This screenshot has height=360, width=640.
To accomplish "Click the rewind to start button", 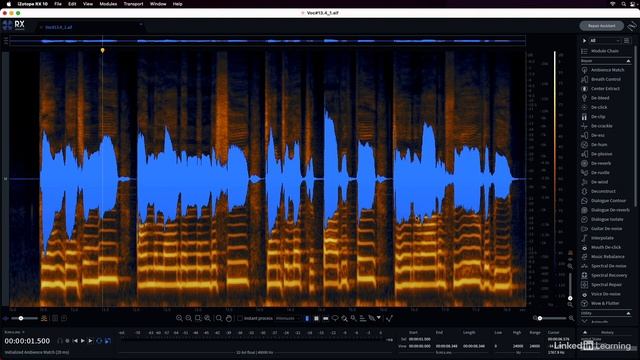I will (75, 341).
